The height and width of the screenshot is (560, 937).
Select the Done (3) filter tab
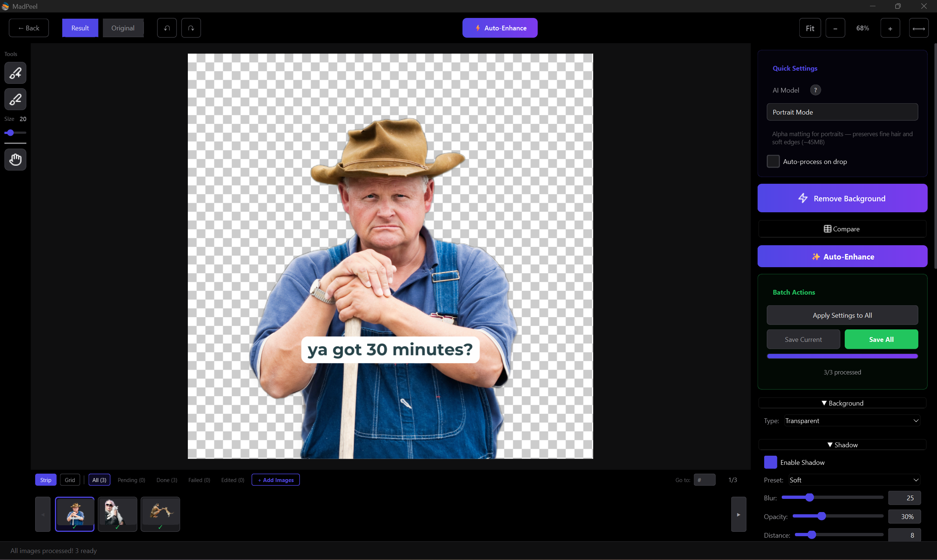click(167, 479)
